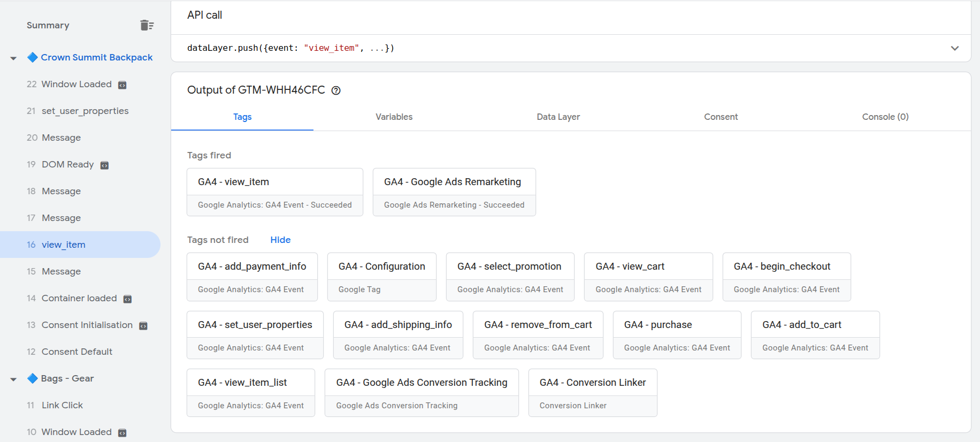Collapse the Bags - Gear page group
The width and height of the screenshot is (980, 442).
(13, 379)
